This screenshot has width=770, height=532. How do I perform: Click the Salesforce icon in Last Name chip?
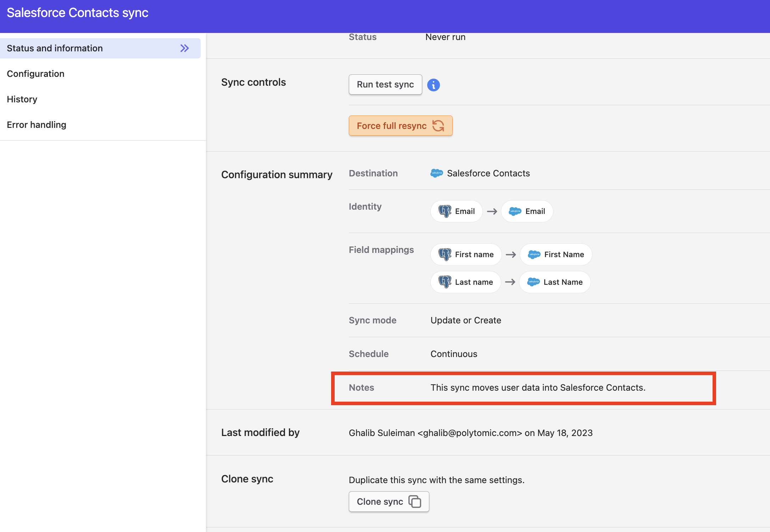533,282
